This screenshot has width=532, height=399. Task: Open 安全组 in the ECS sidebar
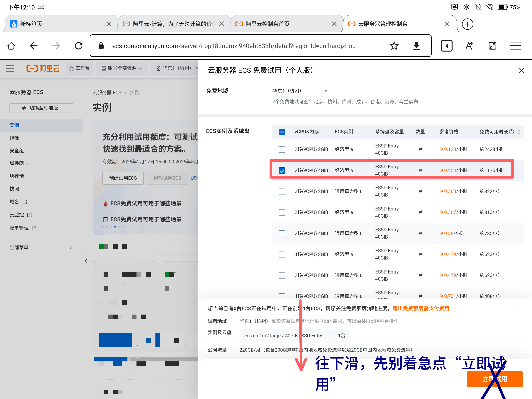[x=17, y=151]
